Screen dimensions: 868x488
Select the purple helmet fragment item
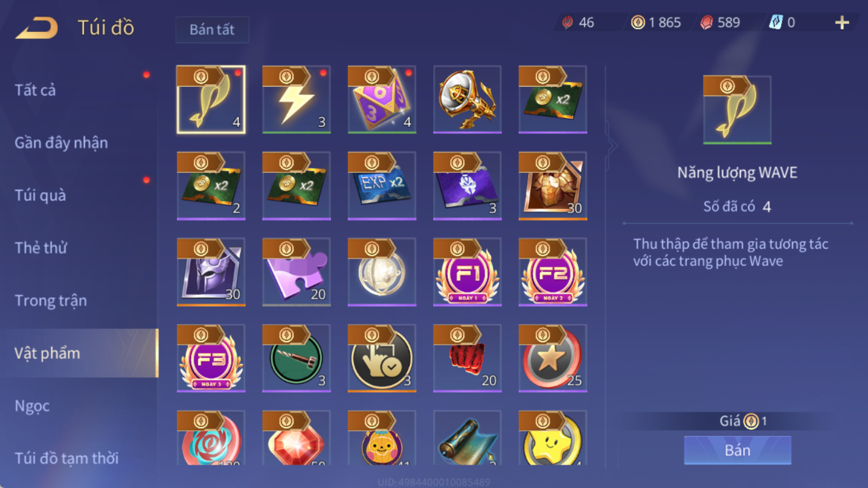[211, 272]
